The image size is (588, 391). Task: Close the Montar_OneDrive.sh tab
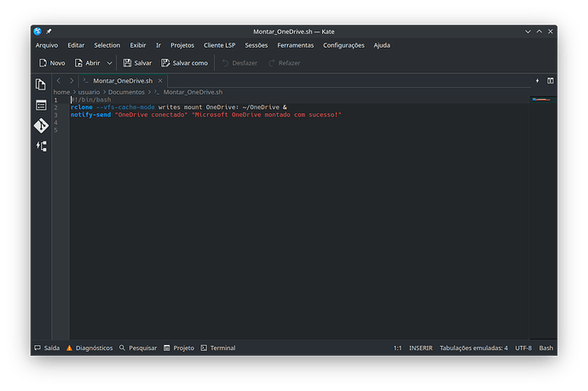tap(160, 81)
